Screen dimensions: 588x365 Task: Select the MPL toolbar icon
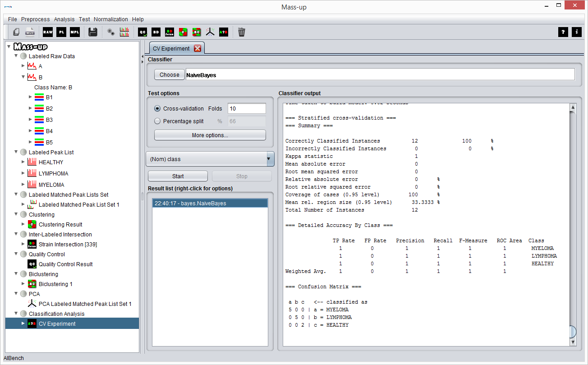[74, 32]
